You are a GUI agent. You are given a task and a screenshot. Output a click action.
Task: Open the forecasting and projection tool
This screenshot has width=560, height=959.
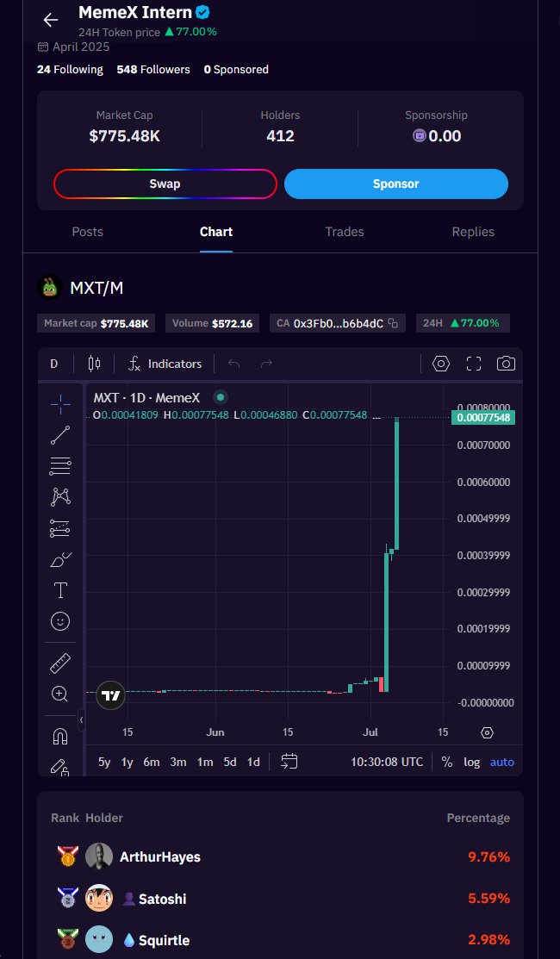click(60, 528)
